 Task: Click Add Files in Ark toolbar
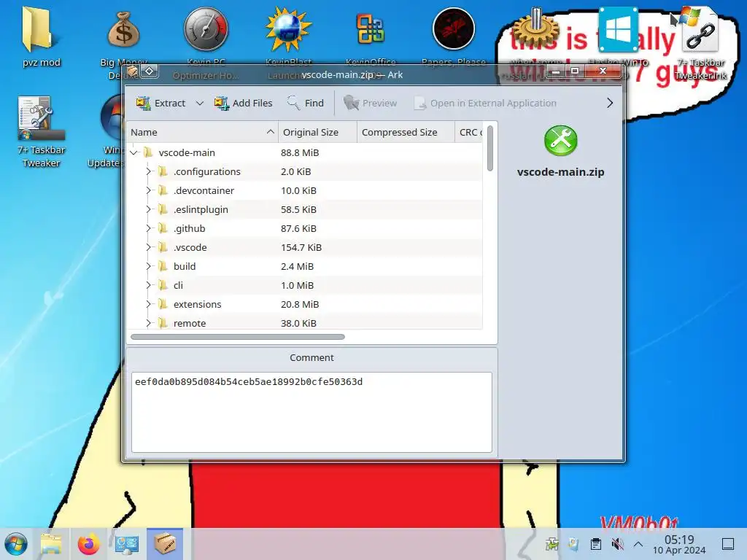tap(243, 103)
